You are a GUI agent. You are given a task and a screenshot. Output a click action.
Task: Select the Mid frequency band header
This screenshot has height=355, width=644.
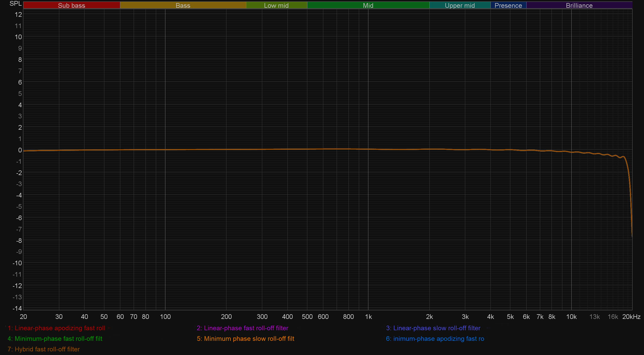[x=368, y=5]
